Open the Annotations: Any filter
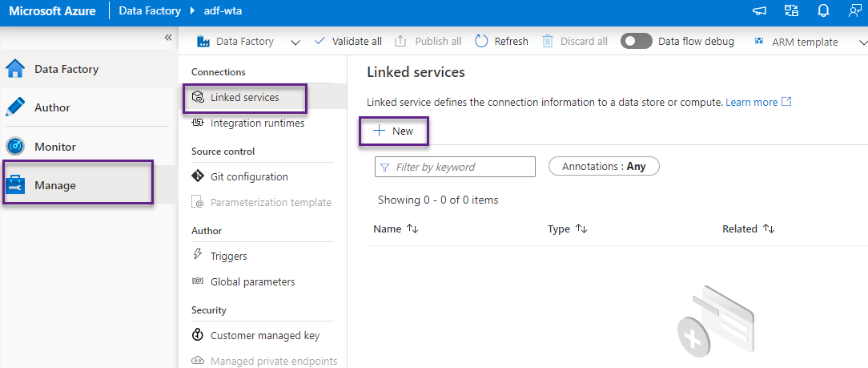Screen dimensions: 868x368 [603, 167]
